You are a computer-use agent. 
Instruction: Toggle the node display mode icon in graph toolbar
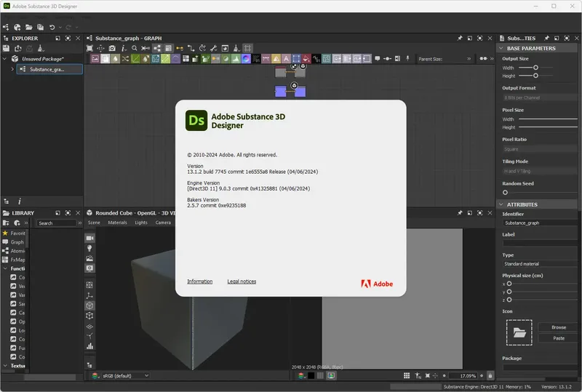[157, 48]
